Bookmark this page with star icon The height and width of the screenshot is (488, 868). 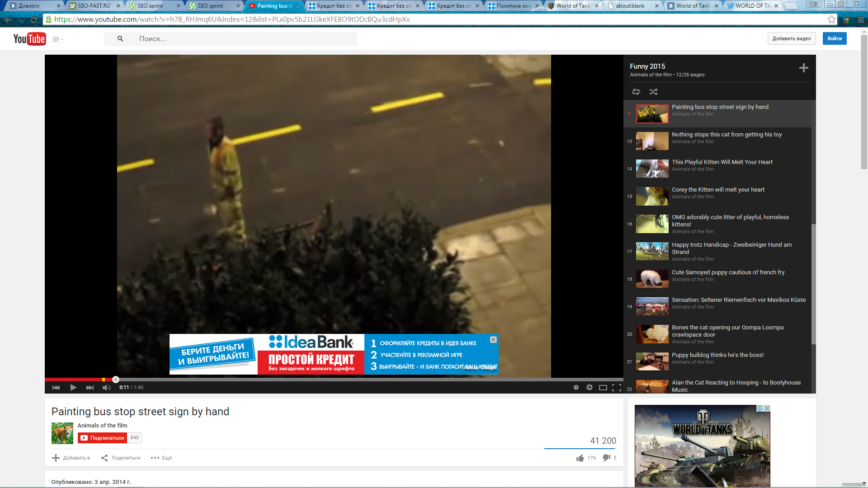click(x=831, y=19)
